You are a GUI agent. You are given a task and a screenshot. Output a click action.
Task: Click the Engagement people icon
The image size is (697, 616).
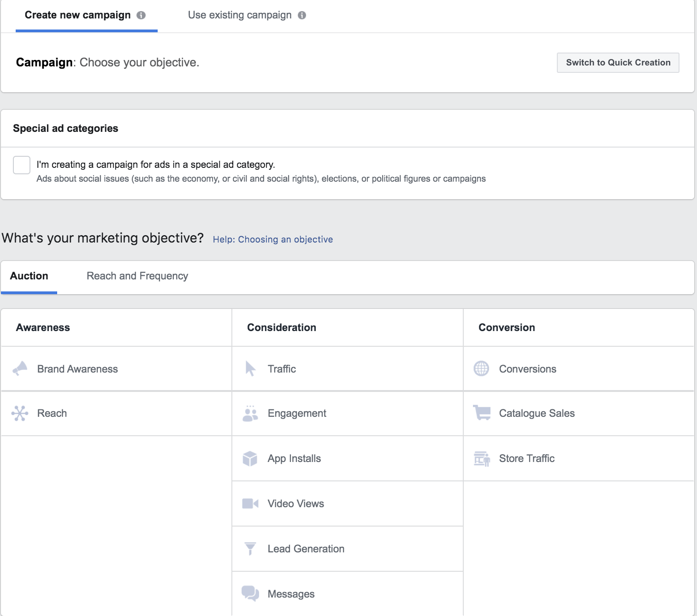coord(250,414)
